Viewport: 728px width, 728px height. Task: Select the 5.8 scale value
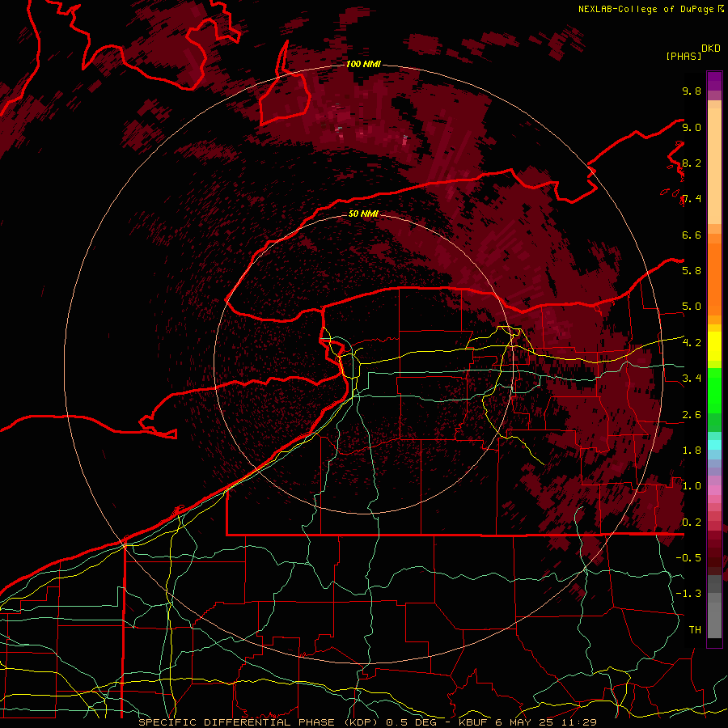point(692,271)
